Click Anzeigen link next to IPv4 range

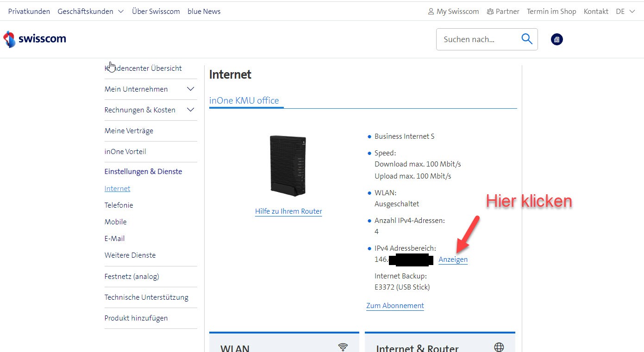(x=453, y=259)
